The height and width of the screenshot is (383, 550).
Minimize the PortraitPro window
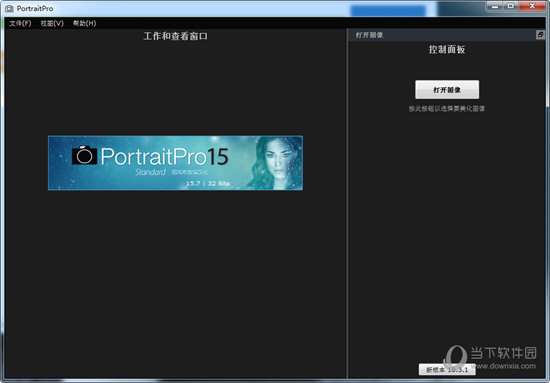pos(495,6)
